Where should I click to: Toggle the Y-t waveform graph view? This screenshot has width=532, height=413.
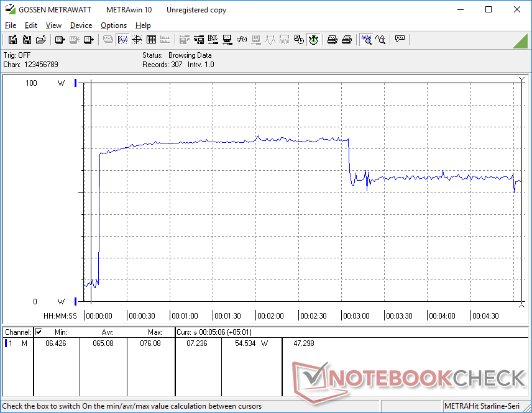click(122, 40)
